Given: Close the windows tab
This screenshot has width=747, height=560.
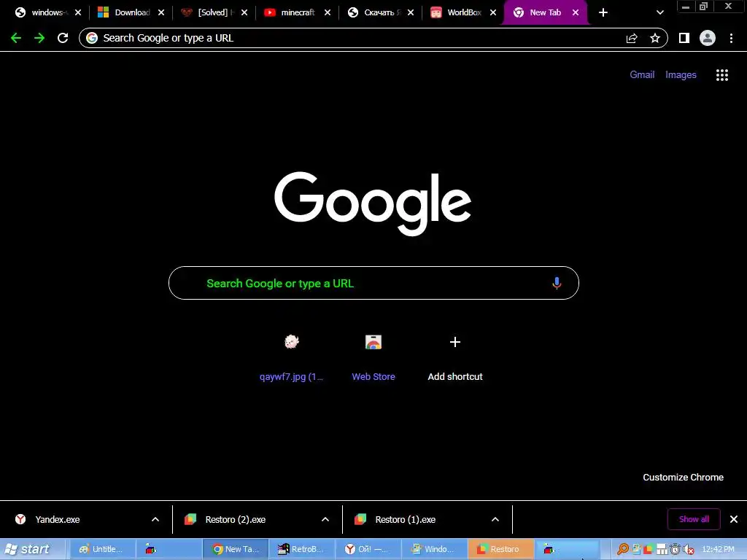Looking at the screenshot, I should point(78,12).
